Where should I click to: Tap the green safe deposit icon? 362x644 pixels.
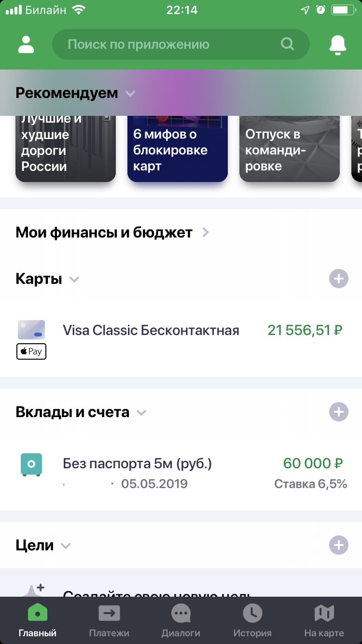click(31, 464)
